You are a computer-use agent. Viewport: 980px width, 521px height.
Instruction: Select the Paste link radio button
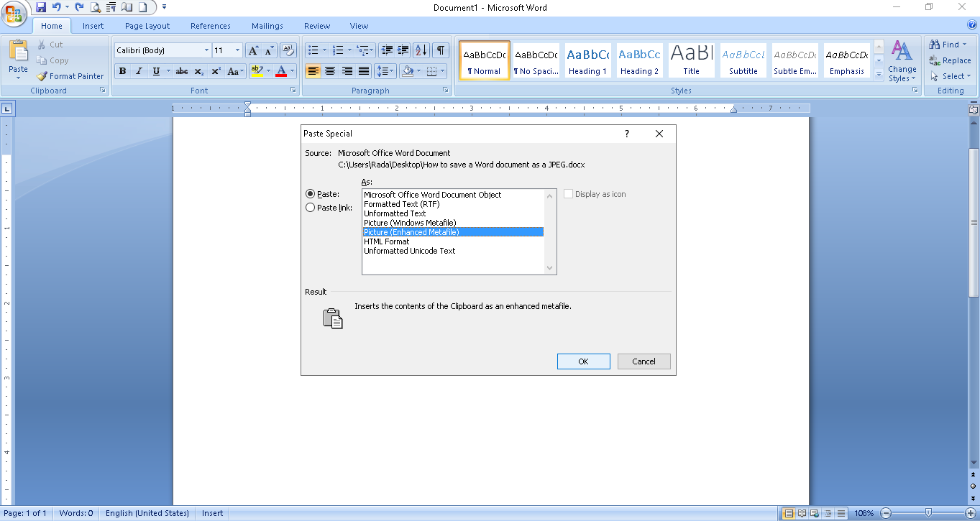point(311,208)
